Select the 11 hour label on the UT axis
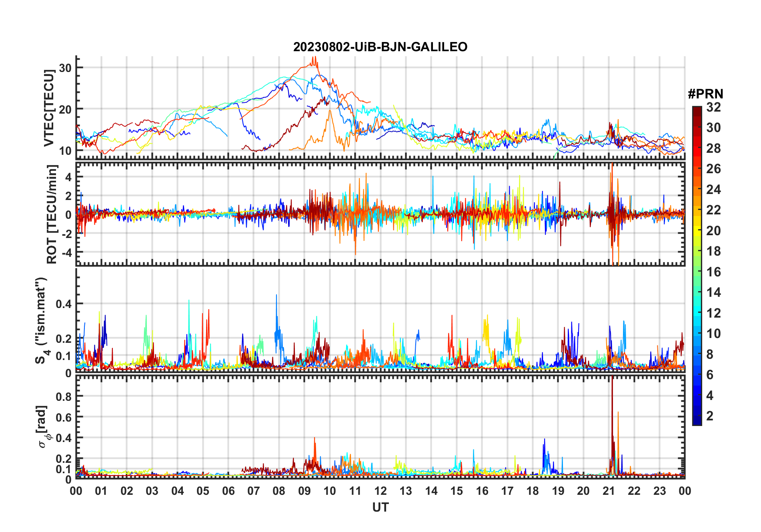This screenshot has width=761, height=532. 355,491
